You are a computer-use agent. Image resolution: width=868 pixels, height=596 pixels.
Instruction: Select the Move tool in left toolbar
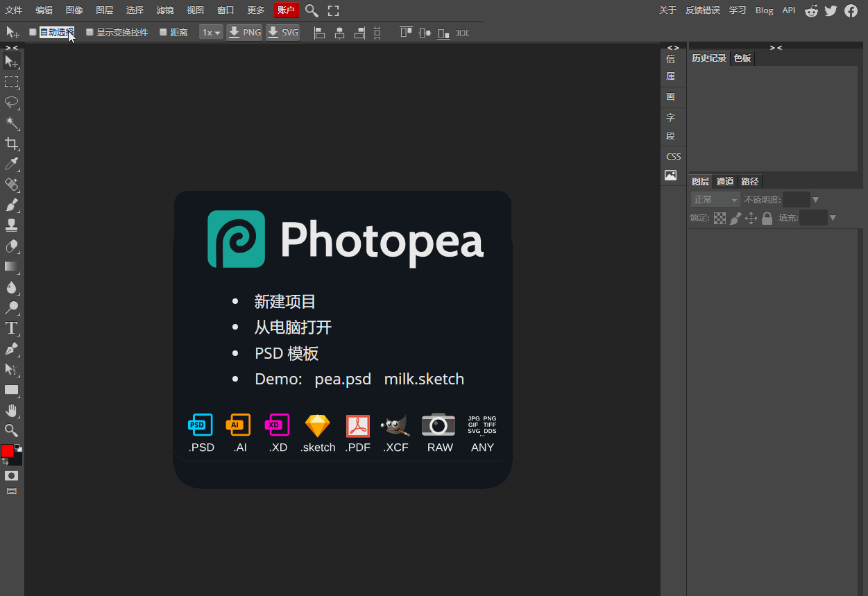coord(12,62)
